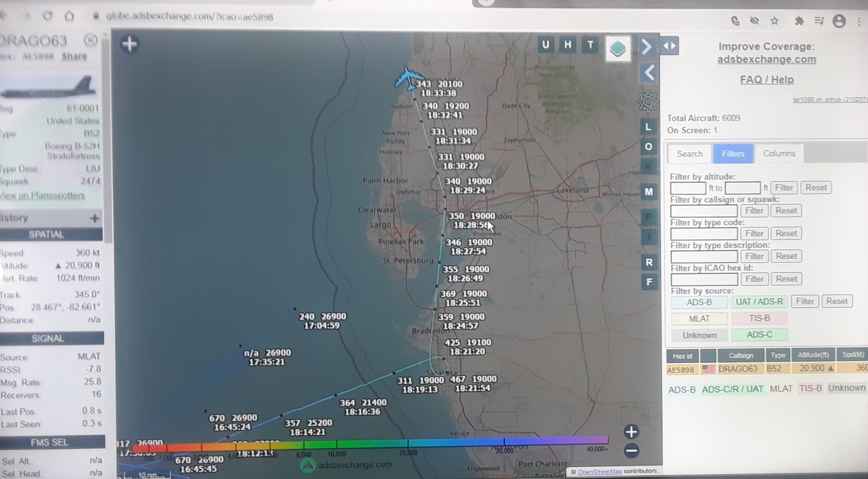Click the type code input field
This screenshot has height=479, width=868.
[x=704, y=234]
